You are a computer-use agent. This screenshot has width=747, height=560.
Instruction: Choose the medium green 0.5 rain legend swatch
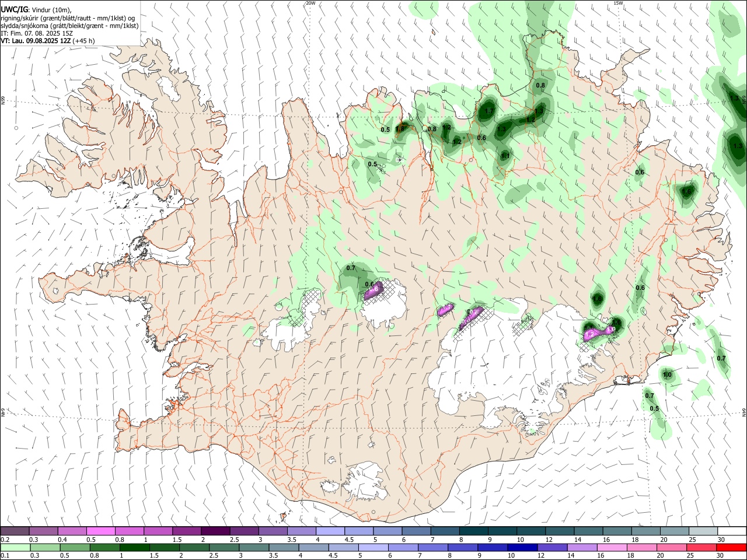75,547
